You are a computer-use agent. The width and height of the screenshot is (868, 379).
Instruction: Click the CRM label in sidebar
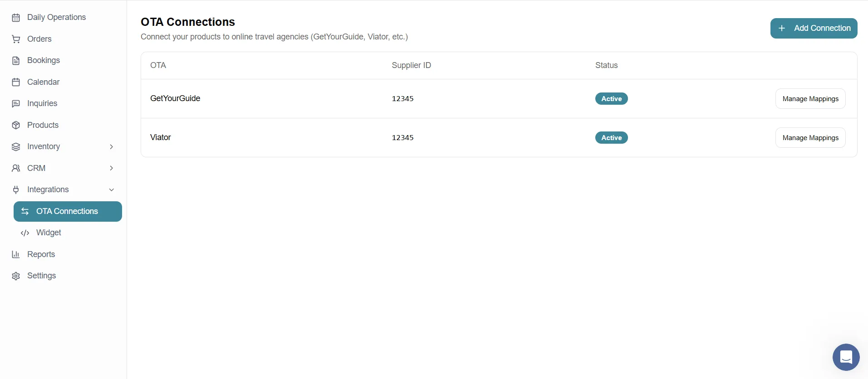pyautogui.click(x=36, y=168)
